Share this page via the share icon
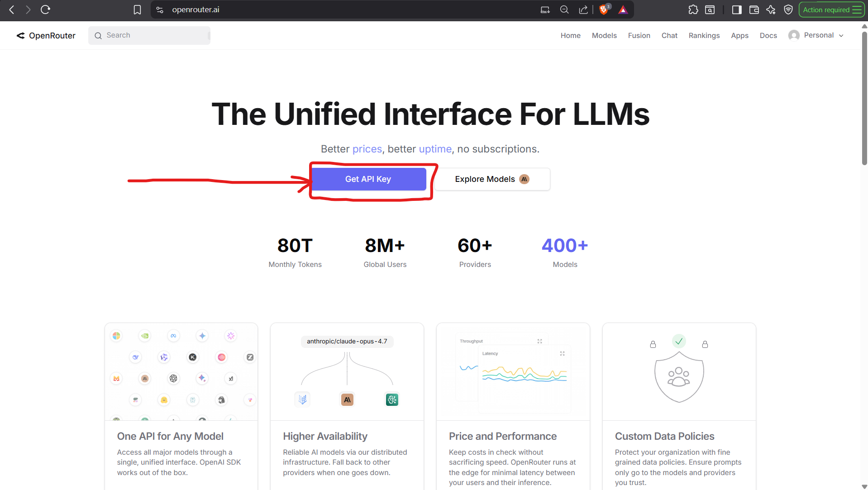Screen dimensions: 868x490 pyautogui.click(x=583, y=10)
